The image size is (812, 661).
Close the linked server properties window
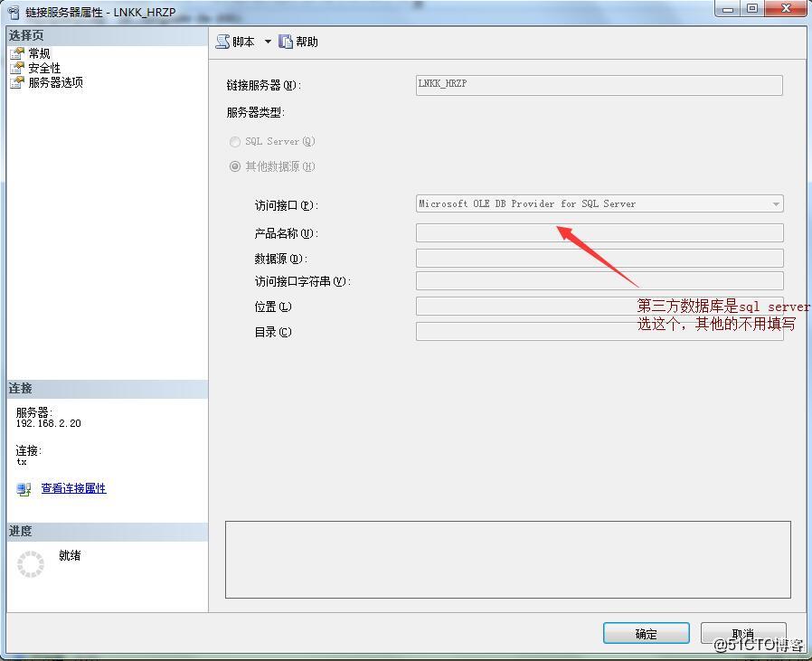coord(786,9)
